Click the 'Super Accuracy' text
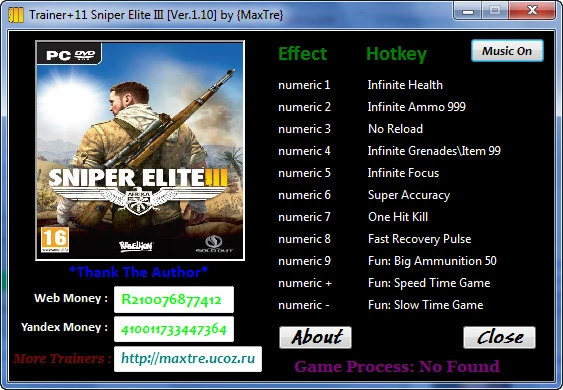Screen dimensions: 563x390 [409, 195]
